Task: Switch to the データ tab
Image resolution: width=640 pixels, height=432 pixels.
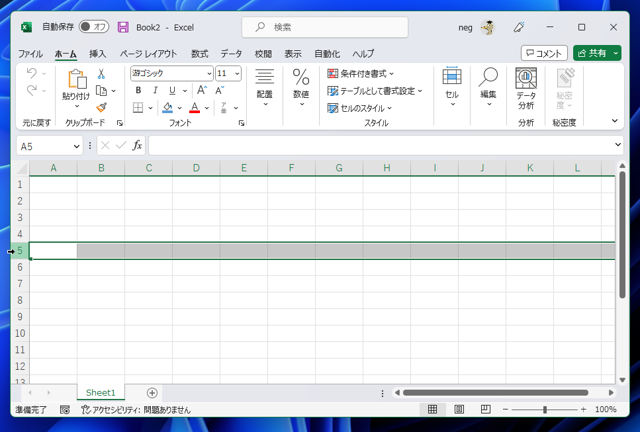Action: tap(231, 53)
